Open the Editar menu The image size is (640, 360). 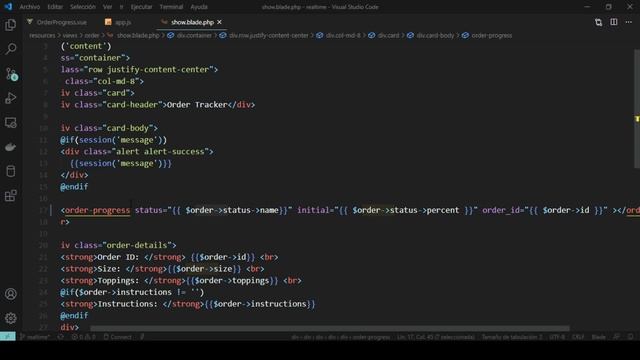click(55, 7)
